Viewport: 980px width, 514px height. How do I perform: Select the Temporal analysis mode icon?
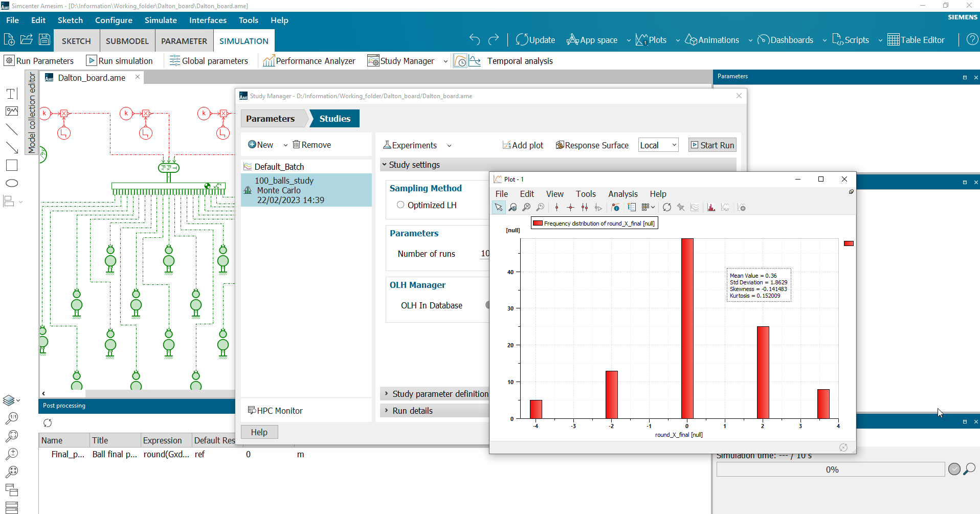click(x=460, y=61)
